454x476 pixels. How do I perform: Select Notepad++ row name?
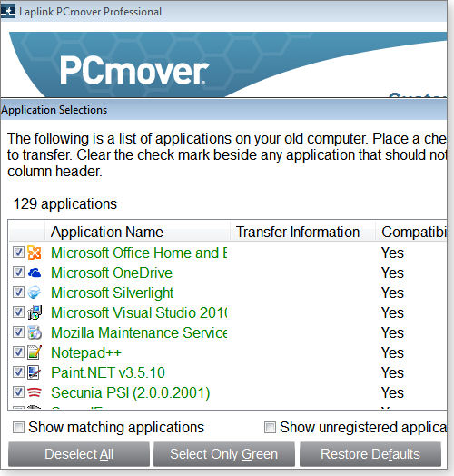pyautogui.click(x=86, y=352)
